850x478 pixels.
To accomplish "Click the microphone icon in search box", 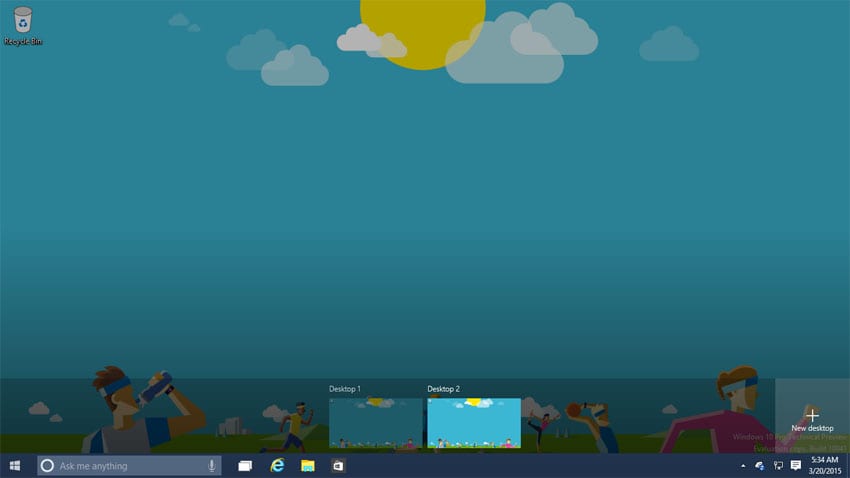I will pyautogui.click(x=211, y=466).
